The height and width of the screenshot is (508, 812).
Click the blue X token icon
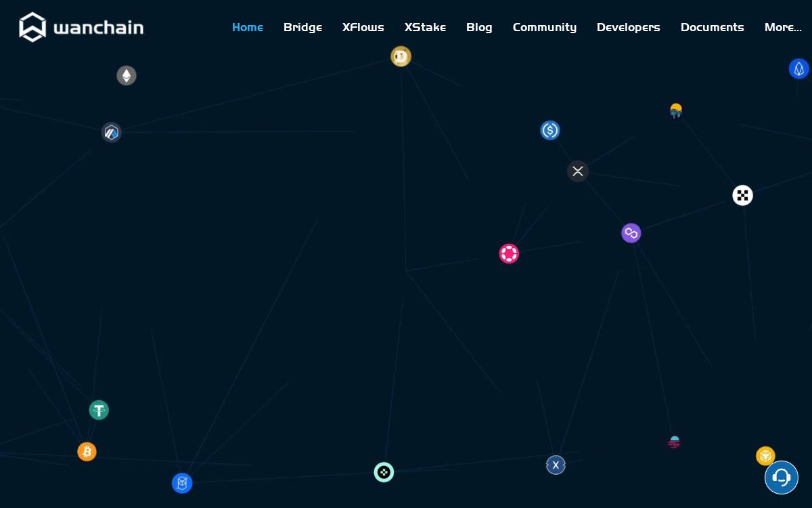[x=556, y=465]
